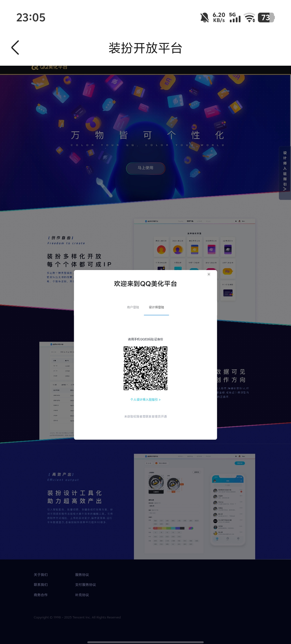The width and height of the screenshot is (291, 644).
Task: Tap the login QR code
Action: tap(145, 368)
